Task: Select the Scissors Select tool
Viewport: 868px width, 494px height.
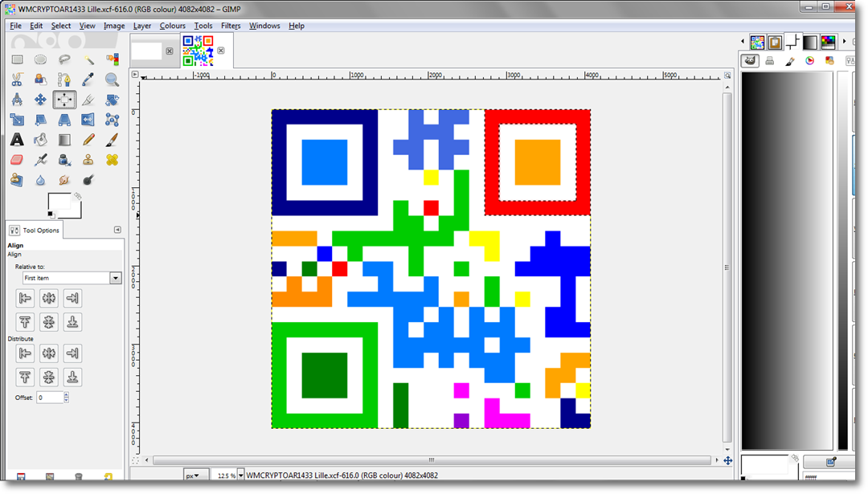Action: [x=17, y=80]
